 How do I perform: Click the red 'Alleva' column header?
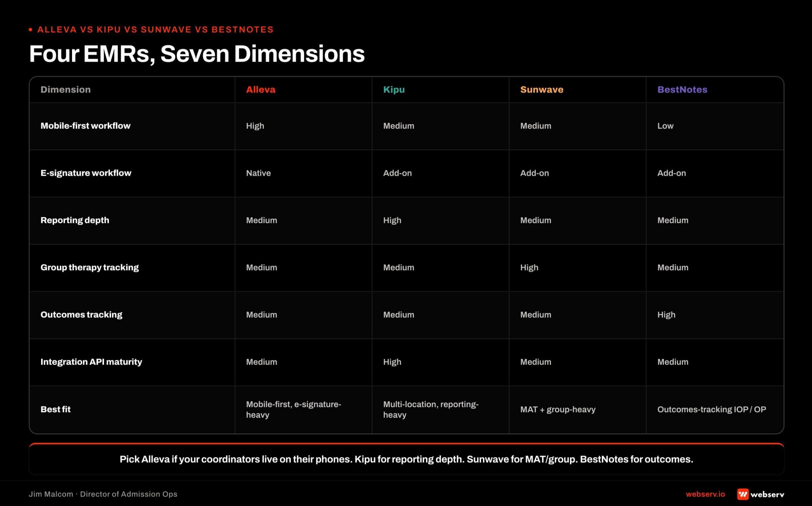click(x=261, y=89)
